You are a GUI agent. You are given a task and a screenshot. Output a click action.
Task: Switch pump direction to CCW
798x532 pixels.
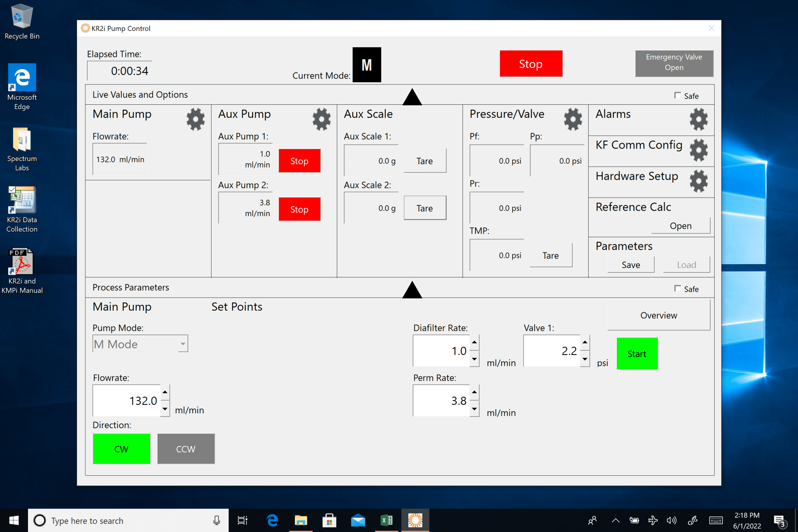185,448
